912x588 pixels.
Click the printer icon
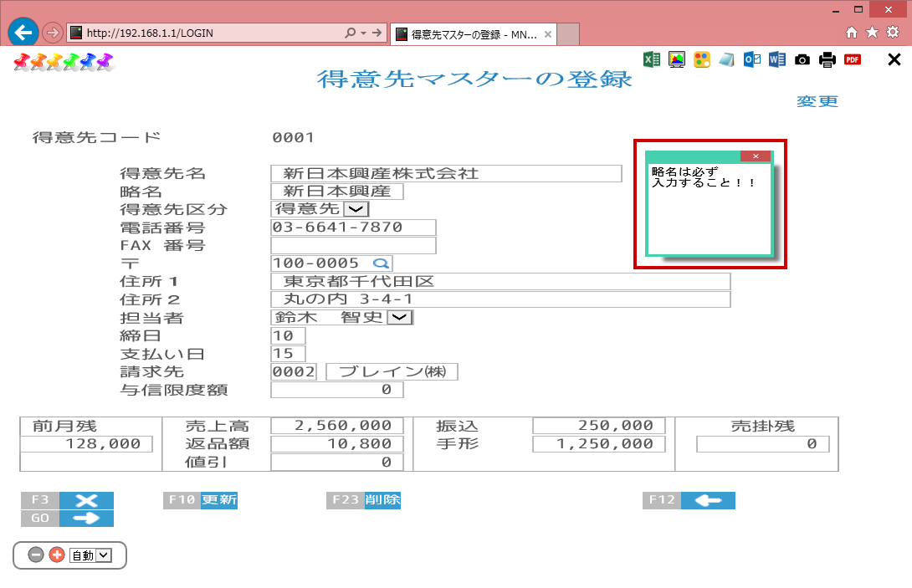827,59
